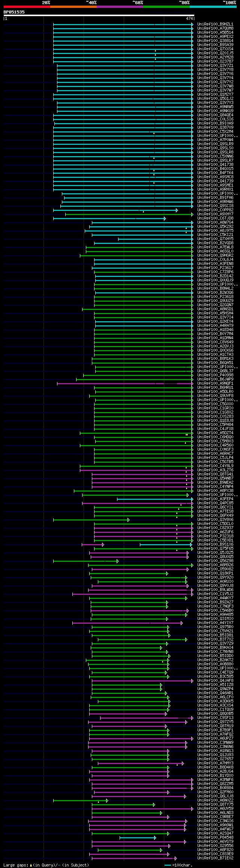Select the UniRef100_Q3V806 label
240x868 pixels.
pyautogui.click(x=215, y=519)
